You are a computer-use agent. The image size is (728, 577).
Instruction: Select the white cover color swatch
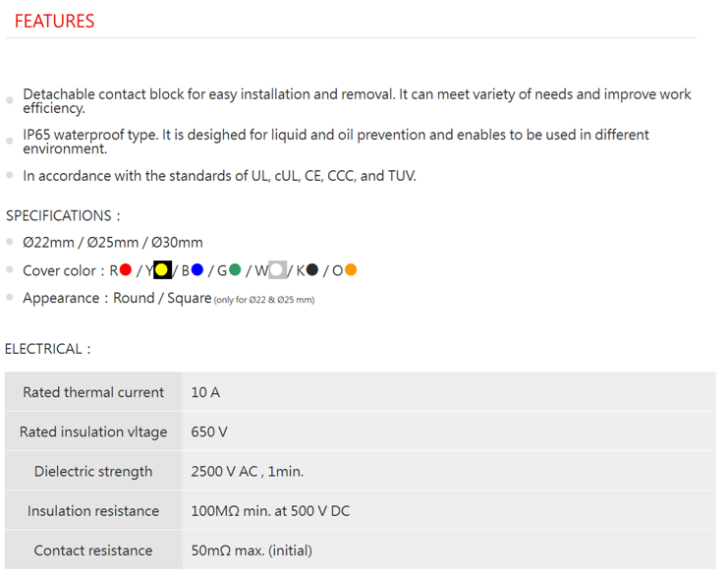coord(277,270)
